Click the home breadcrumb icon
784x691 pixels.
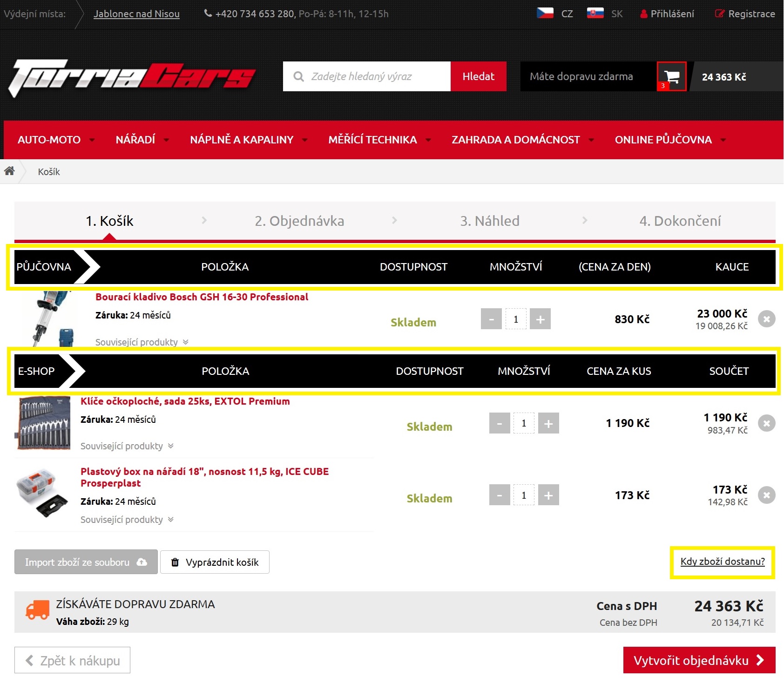coord(9,171)
